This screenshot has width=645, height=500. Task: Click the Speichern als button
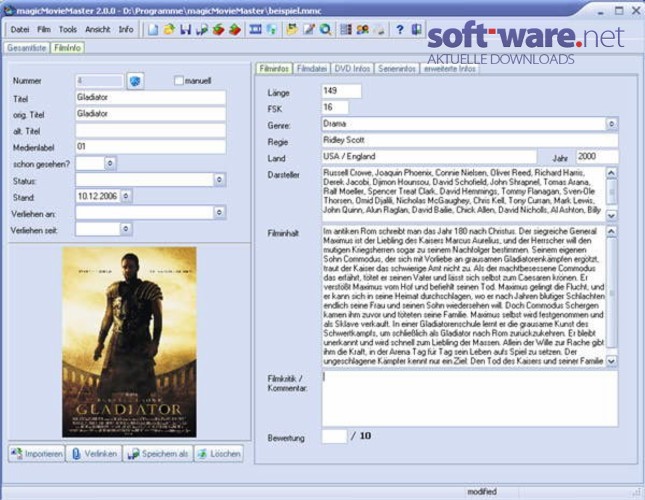[x=158, y=454]
